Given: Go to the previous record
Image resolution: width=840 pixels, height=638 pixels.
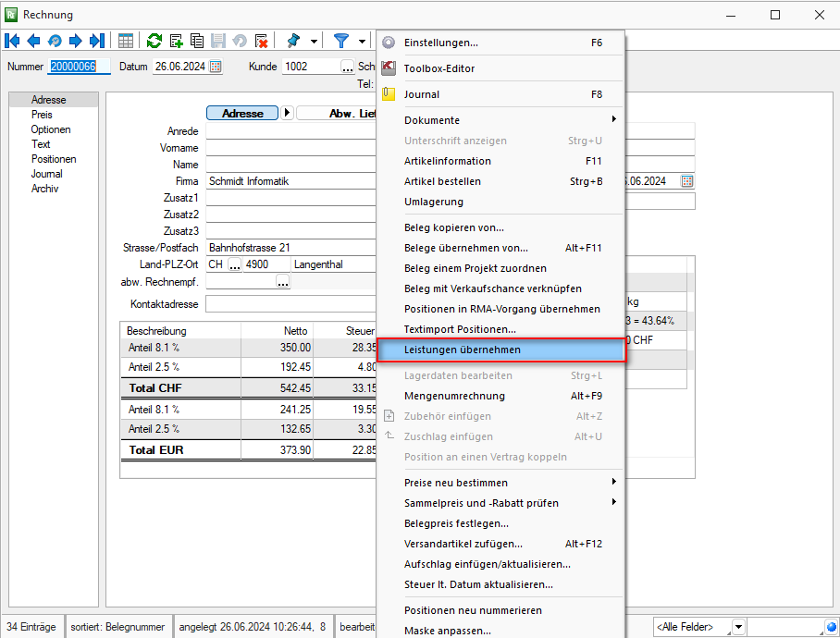Looking at the screenshot, I should 33,41.
